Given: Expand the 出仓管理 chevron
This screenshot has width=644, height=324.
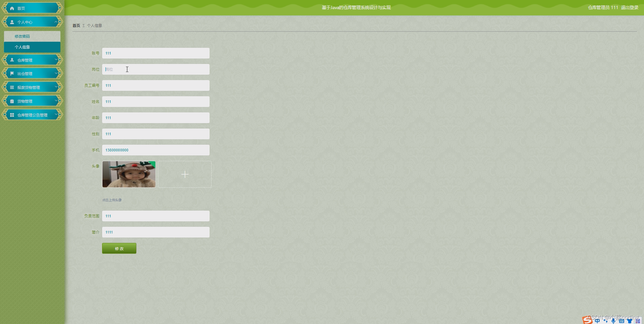Looking at the screenshot, I should pos(56,73).
